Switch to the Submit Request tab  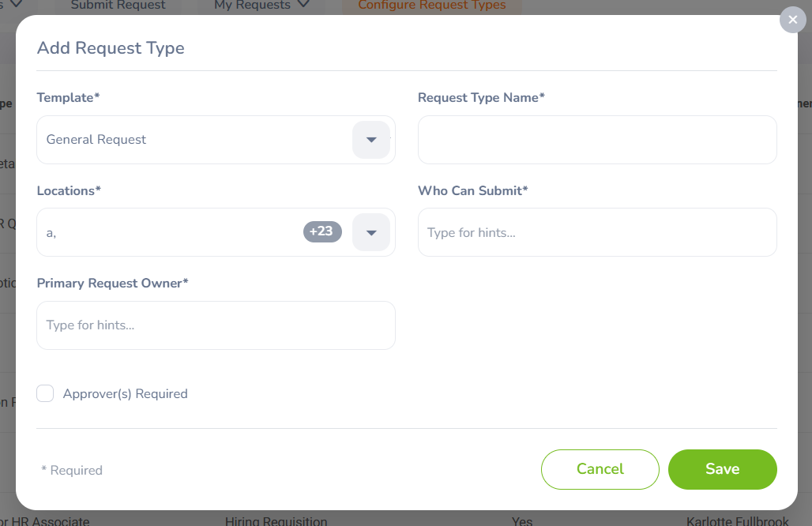pos(118,6)
